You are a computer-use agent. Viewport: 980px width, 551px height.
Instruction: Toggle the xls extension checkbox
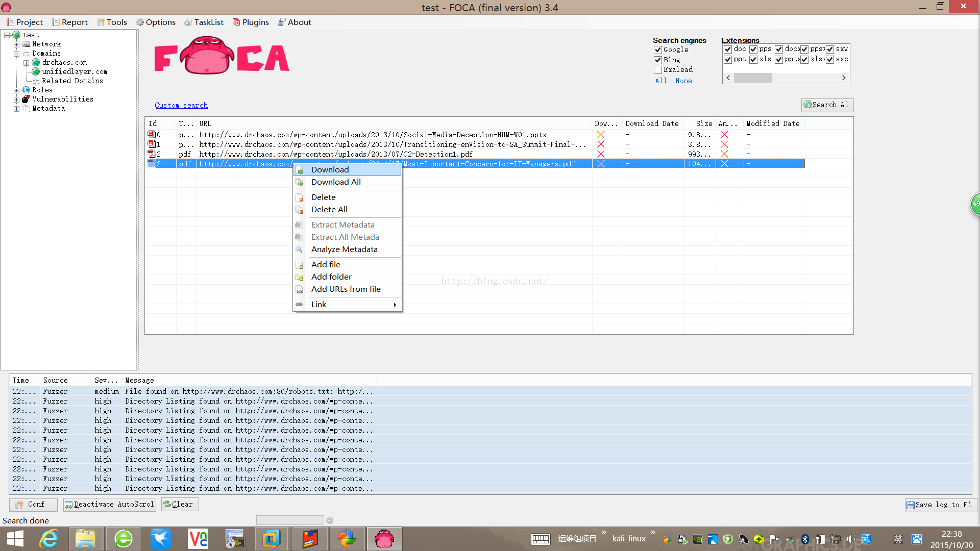(753, 60)
